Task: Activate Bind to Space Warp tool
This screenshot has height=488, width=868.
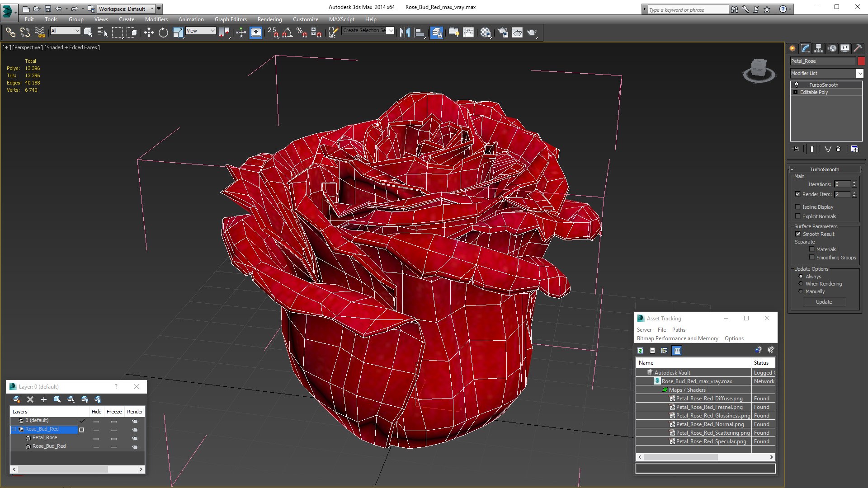Action: [x=40, y=32]
